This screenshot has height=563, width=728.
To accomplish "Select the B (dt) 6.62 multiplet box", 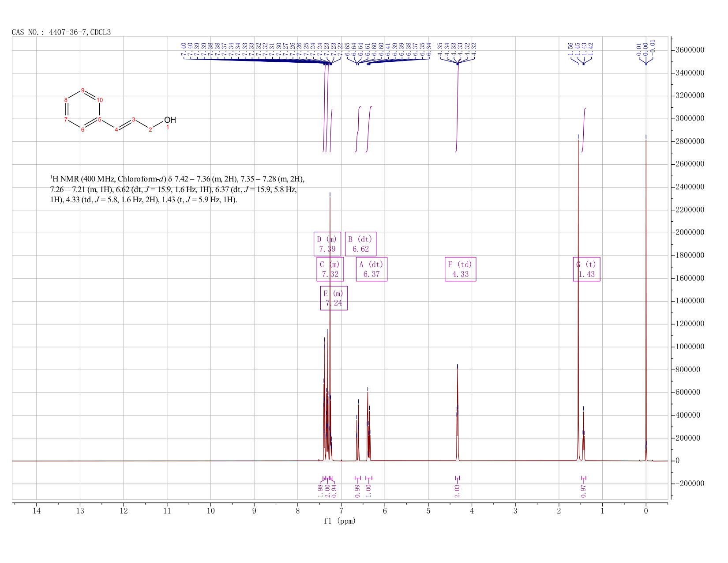I will [360, 244].
